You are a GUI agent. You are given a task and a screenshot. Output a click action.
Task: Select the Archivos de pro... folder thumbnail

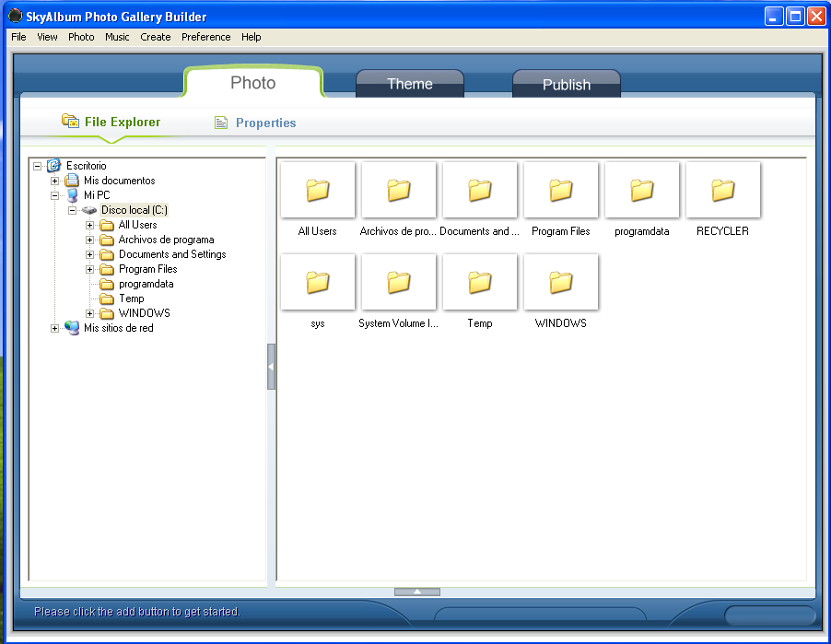point(399,190)
